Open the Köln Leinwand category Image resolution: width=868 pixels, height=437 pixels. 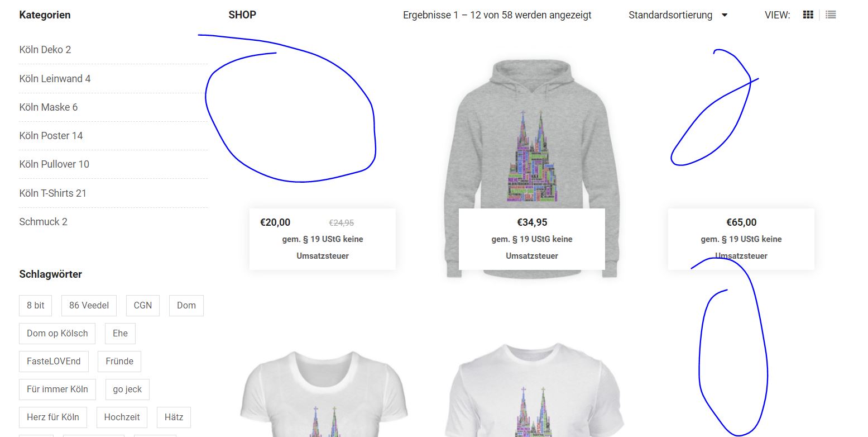(55, 79)
